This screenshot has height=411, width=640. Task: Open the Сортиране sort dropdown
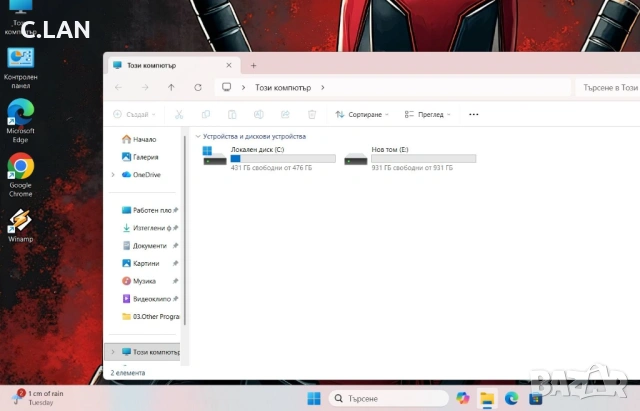click(362, 115)
